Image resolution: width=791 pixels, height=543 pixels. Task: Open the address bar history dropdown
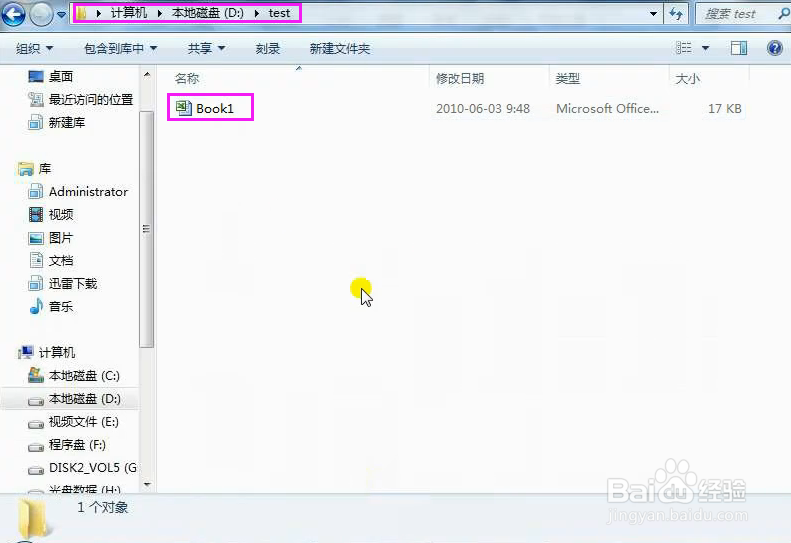pyautogui.click(x=653, y=14)
